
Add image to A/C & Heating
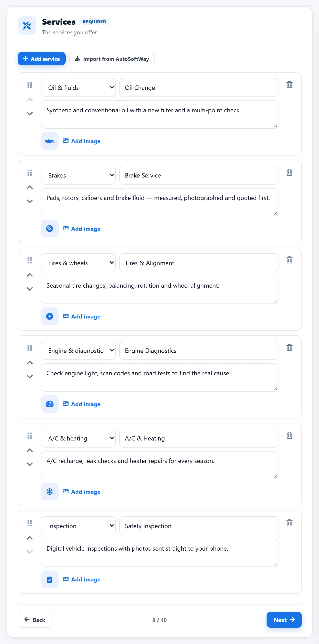(82, 492)
